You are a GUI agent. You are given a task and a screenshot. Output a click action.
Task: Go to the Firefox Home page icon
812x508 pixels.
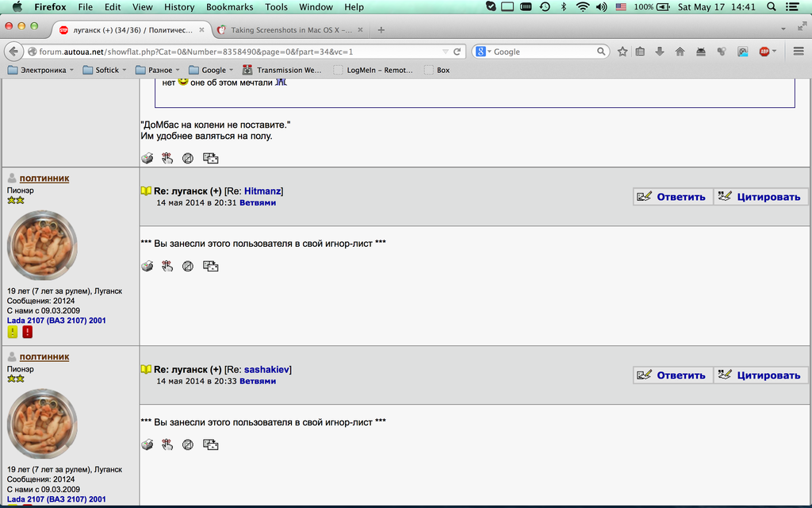[680, 52]
